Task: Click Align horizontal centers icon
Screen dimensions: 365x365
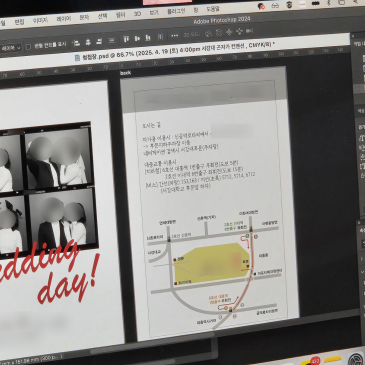Action: 88,42
